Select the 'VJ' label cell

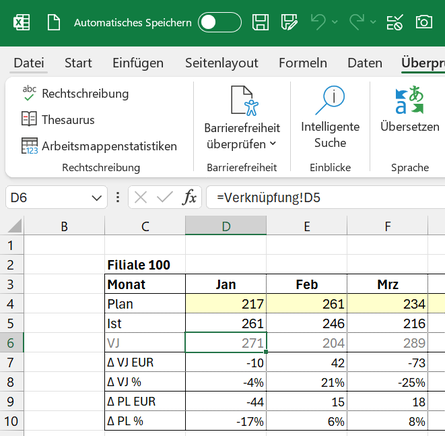tap(145, 343)
